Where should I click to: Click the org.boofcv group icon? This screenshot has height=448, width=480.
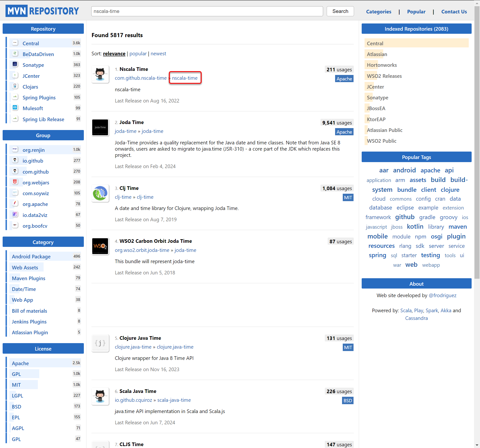pos(15,226)
